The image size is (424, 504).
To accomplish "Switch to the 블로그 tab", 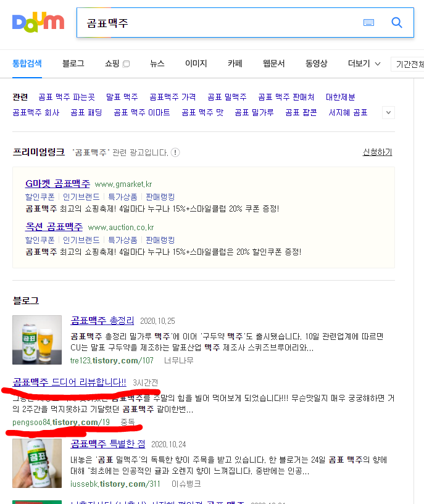I will (73, 64).
